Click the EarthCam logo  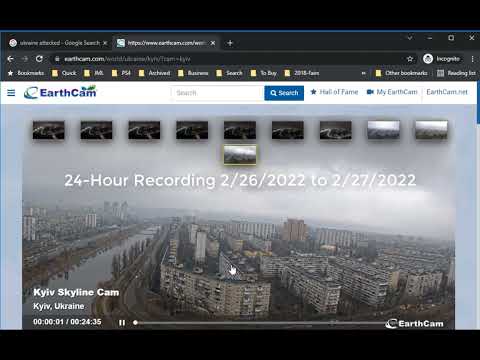tap(60, 92)
